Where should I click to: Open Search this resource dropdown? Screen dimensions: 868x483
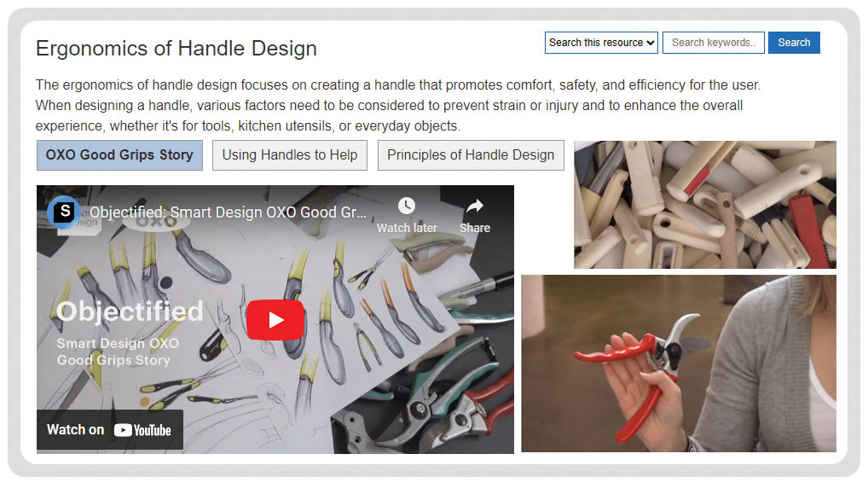(x=601, y=43)
